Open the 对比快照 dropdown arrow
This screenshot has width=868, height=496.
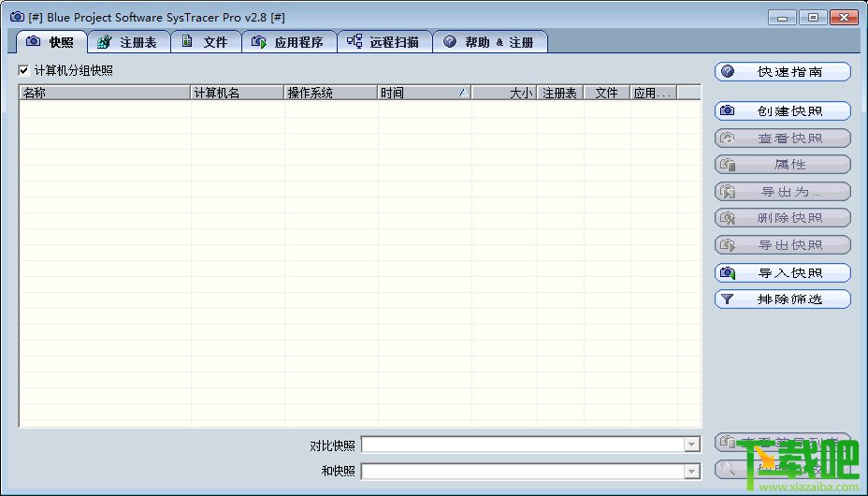point(691,445)
